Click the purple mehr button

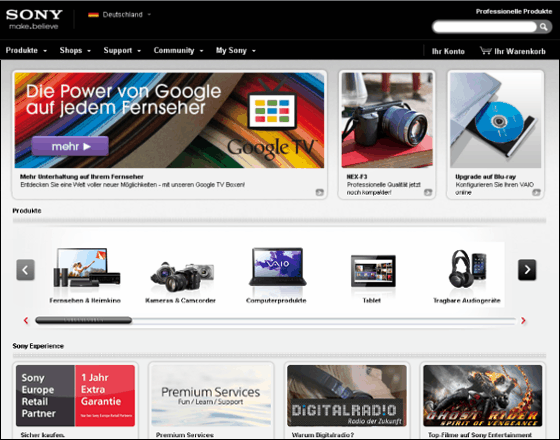70,146
